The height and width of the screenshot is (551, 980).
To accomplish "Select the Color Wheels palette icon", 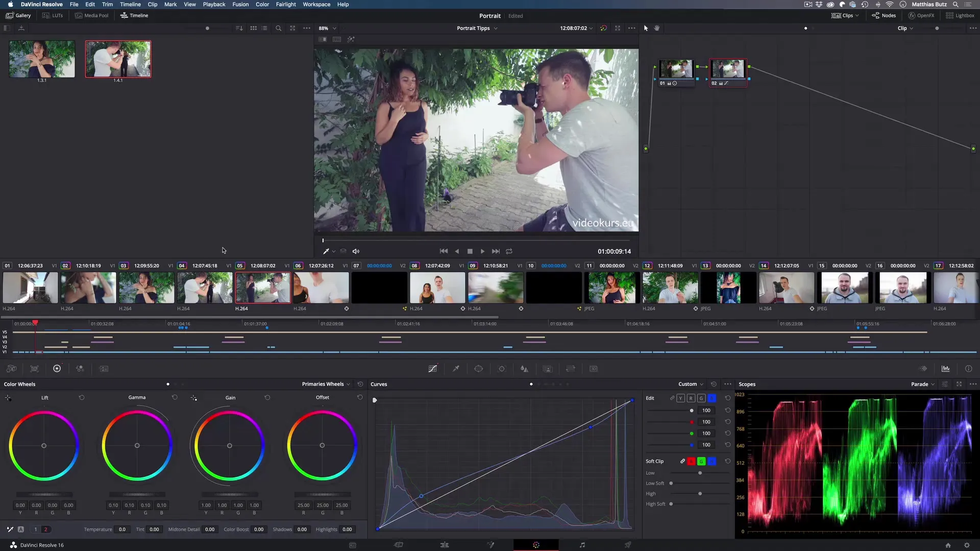I will click(57, 369).
